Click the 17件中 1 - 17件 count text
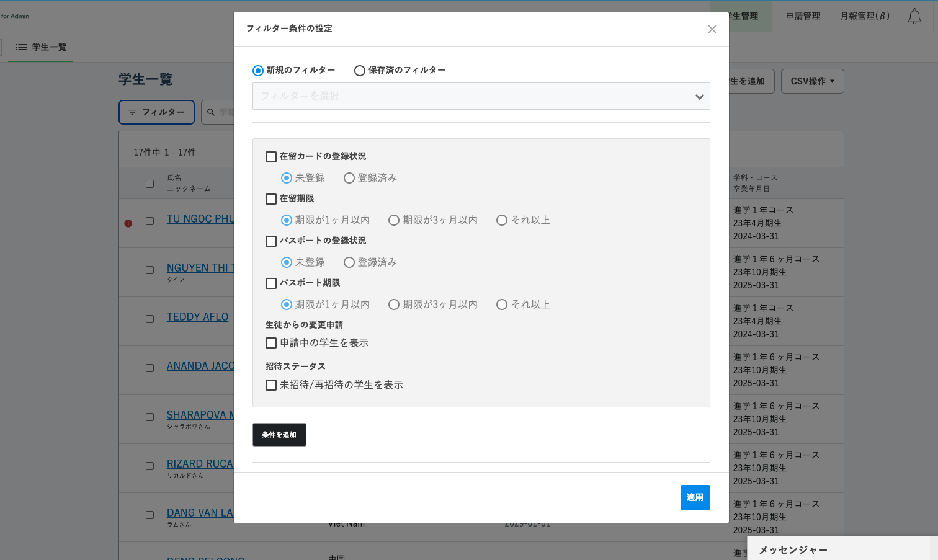Image resolution: width=938 pixels, height=560 pixels. coord(165,153)
